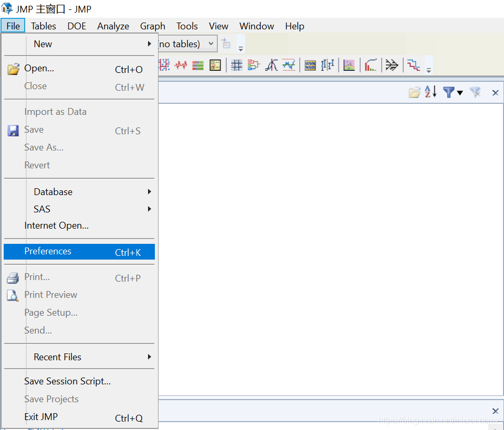Click the blue interval bars capability icon
Viewport: 504px width, 430px height.
click(x=328, y=65)
